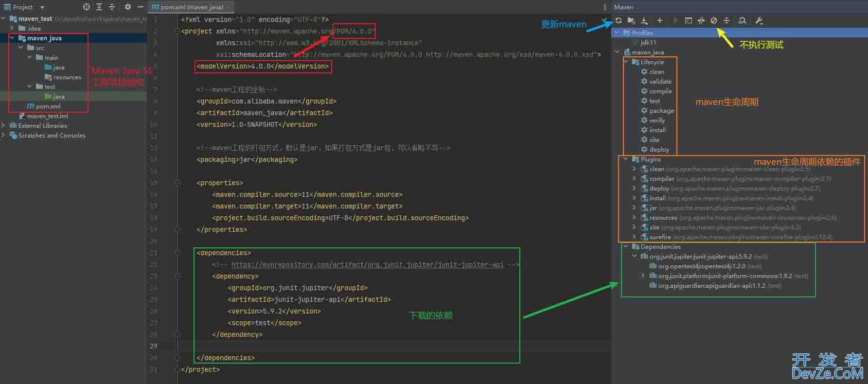Select resources folder in Project tree
Screen dimensions: 868x384
(x=63, y=77)
